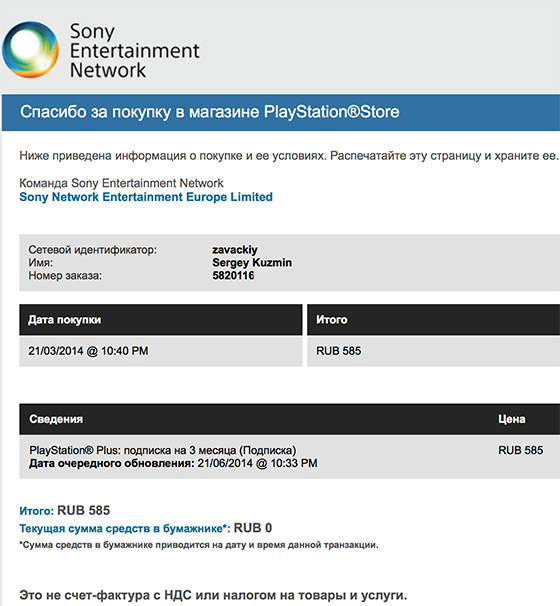Click the Sony Entertainment Network swirl logo
Screen dimensions: 560x606
pos(30,49)
